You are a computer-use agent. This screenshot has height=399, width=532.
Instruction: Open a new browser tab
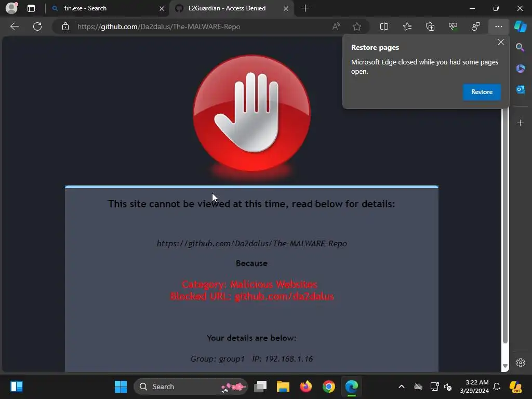coord(305,8)
